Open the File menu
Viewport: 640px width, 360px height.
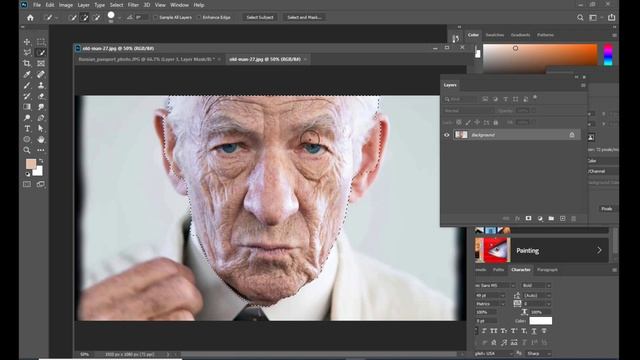pyautogui.click(x=37, y=5)
